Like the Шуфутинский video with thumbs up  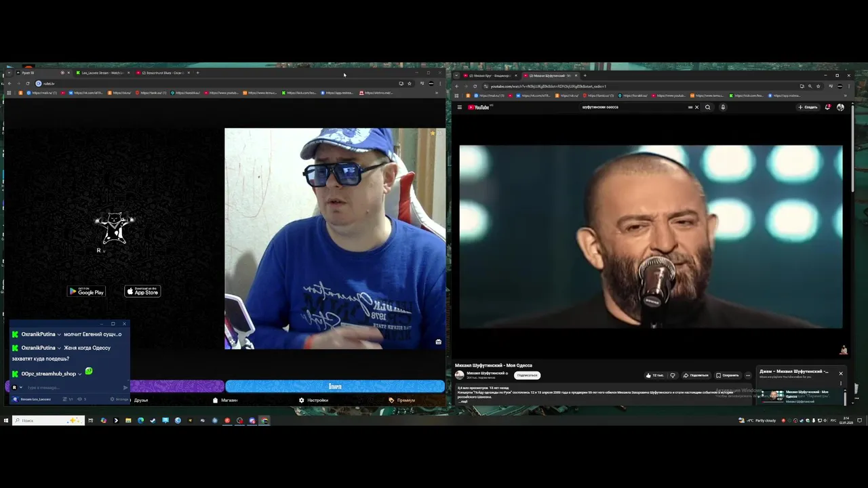[x=655, y=375]
